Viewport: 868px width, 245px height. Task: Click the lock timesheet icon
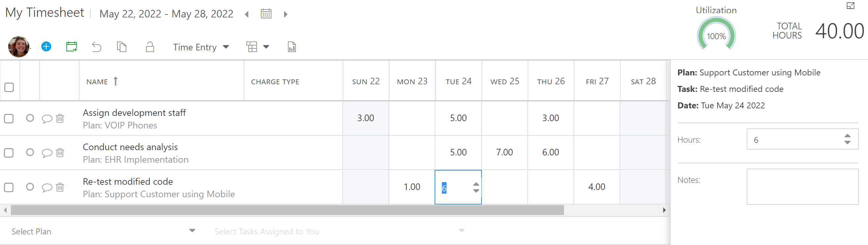tap(150, 47)
